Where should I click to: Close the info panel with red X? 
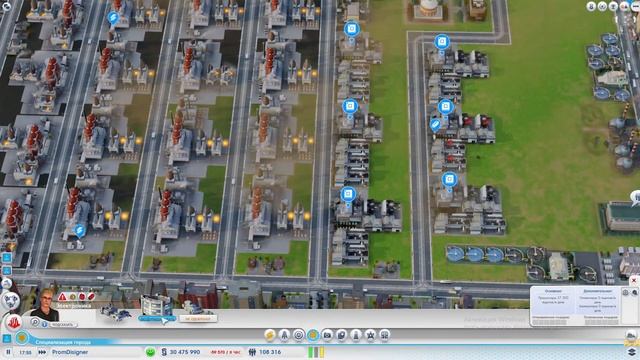click(634, 281)
